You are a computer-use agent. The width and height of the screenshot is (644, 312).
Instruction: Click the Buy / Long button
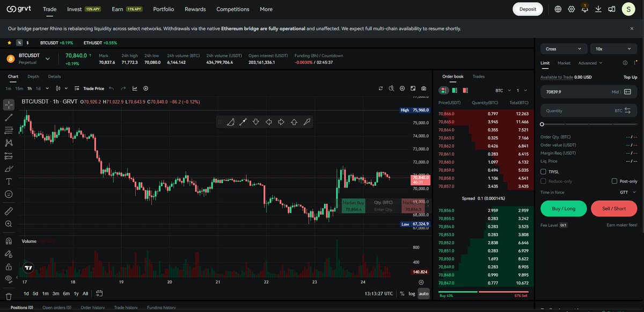(x=563, y=208)
